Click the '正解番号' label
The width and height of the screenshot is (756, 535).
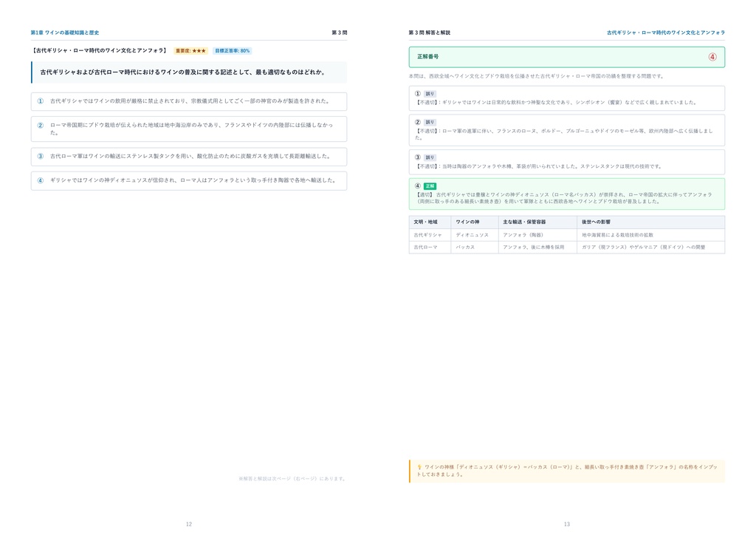point(427,56)
